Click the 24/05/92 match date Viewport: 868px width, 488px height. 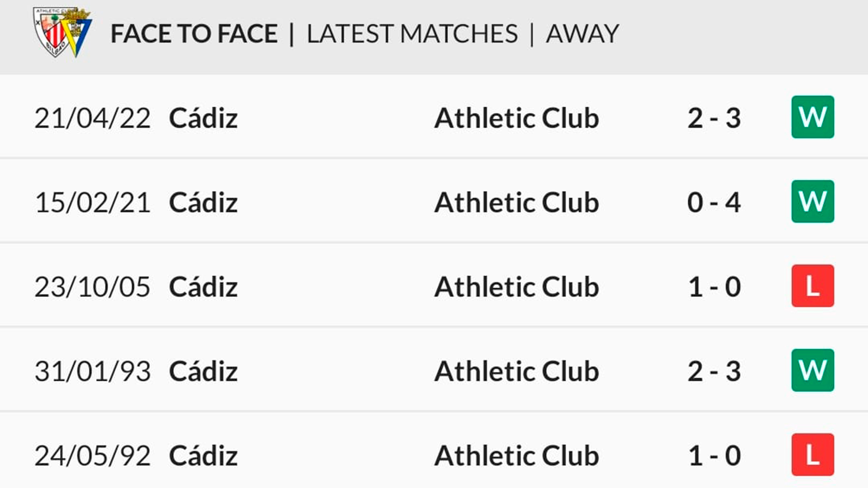(92, 455)
